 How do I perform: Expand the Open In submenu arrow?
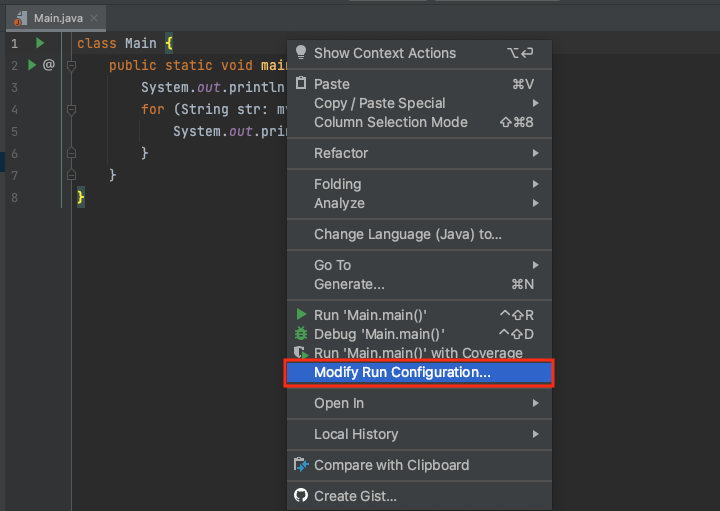(x=535, y=403)
